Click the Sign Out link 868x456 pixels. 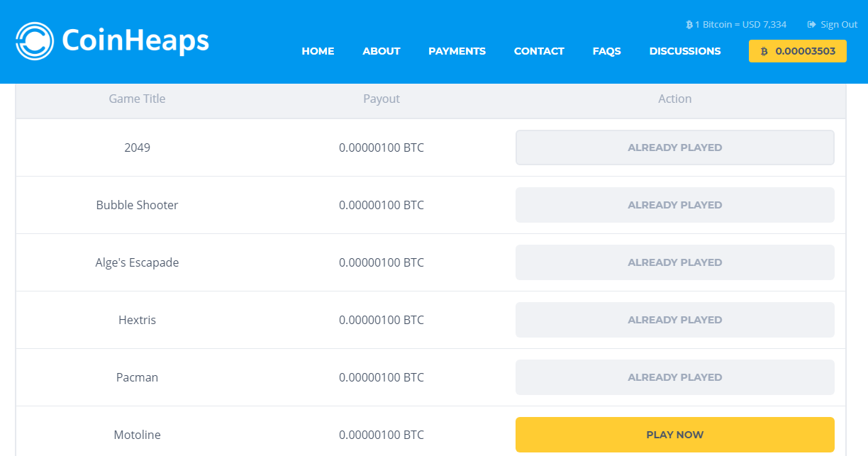pyautogui.click(x=838, y=25)
